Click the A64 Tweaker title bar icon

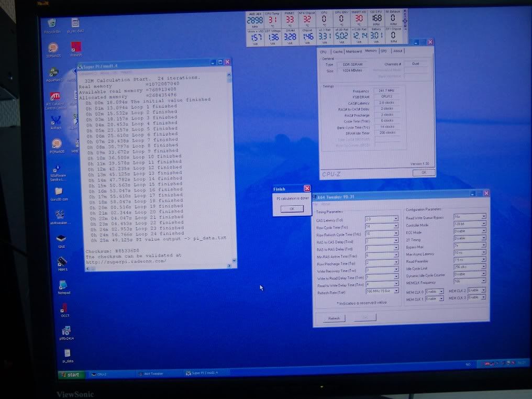coord(315,197)
